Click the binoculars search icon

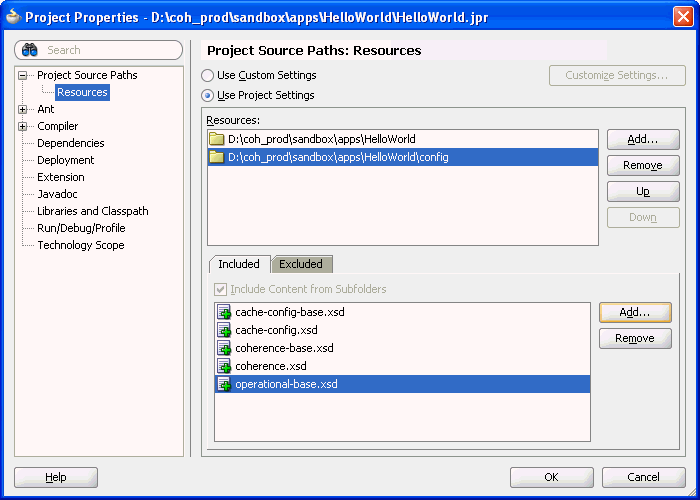point(29,50)
